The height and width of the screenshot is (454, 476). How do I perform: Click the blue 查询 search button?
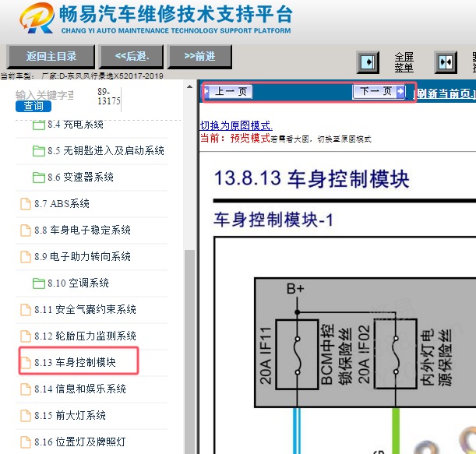click(33, 106)
